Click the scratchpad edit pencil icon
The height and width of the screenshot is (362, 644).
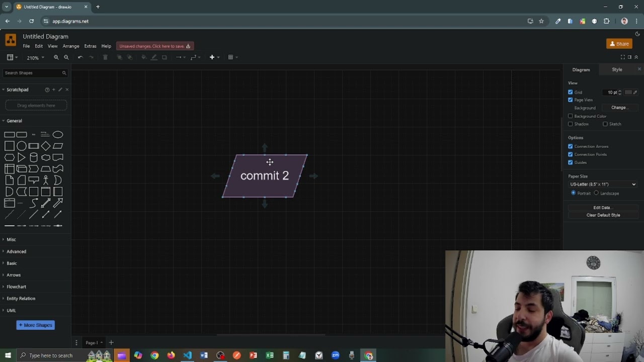point(60,89)
